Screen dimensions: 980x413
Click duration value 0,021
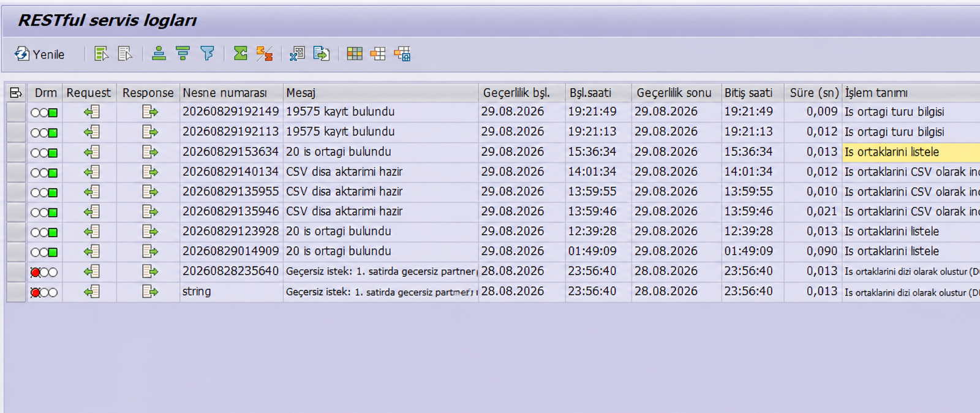click(822, 211)
